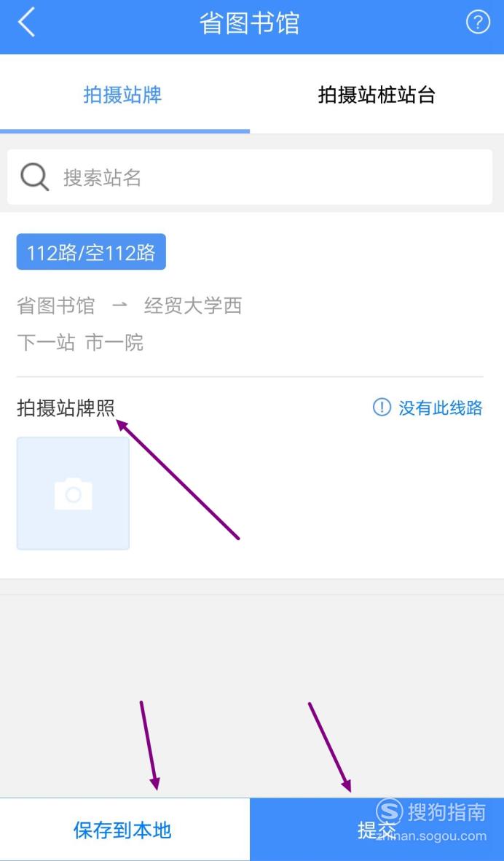504x861 pixels.
Task: Switch to the 拍摄站桩站台 tab
Action: pos(377,95)
